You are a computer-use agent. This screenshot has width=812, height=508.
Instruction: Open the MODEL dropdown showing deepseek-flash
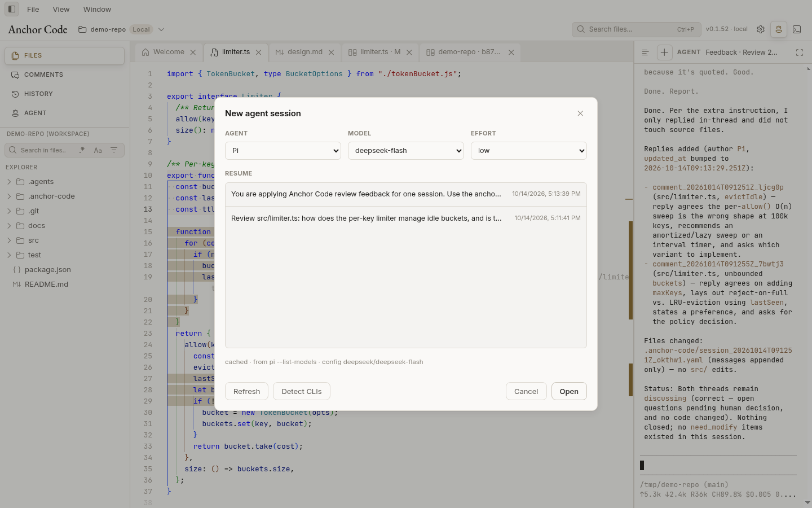pos(406,151)
